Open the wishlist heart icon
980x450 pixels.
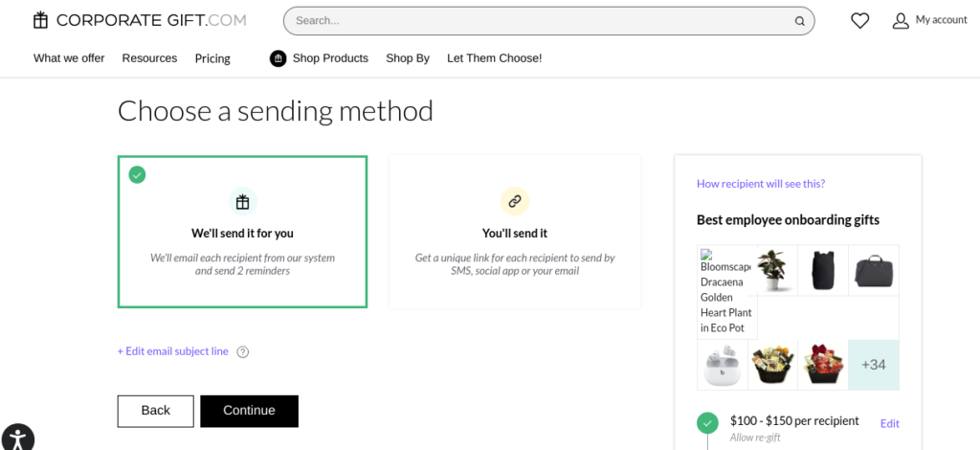860,21
